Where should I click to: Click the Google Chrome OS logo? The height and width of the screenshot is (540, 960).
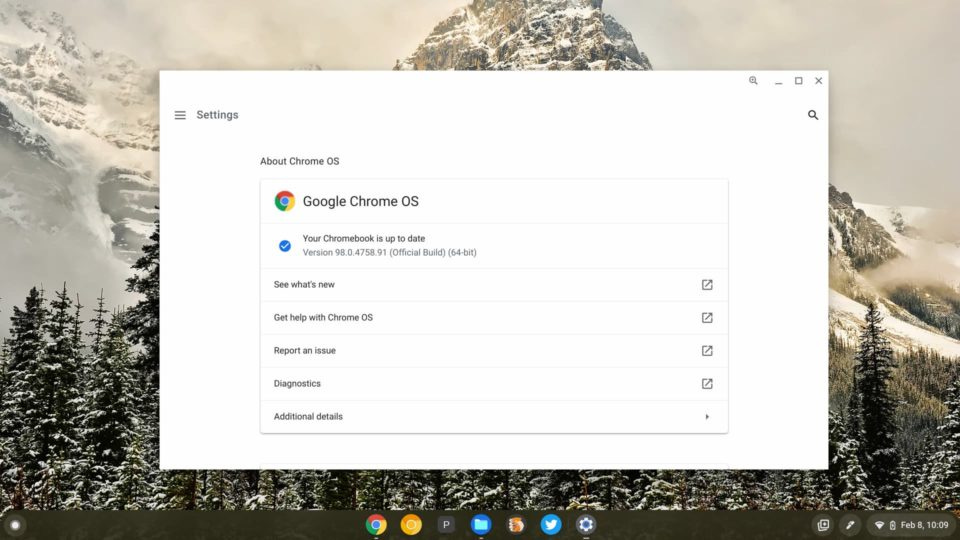pos(285,201)
